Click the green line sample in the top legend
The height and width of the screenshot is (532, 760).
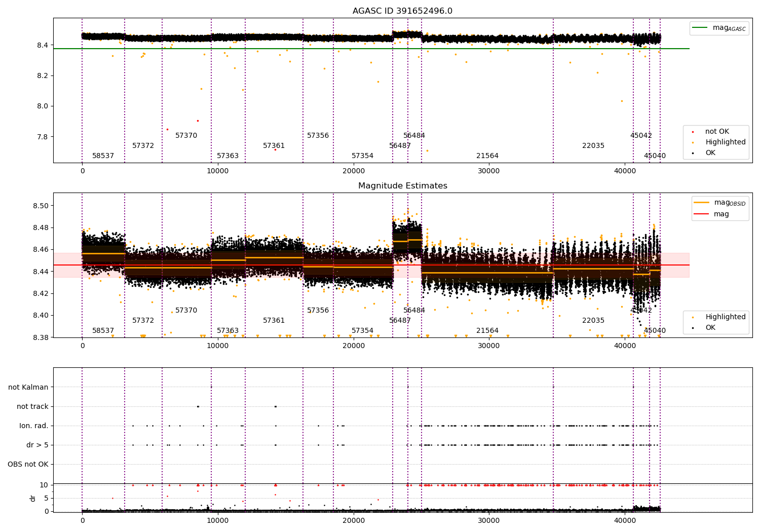pyautogui.click(x=700, y=28)
